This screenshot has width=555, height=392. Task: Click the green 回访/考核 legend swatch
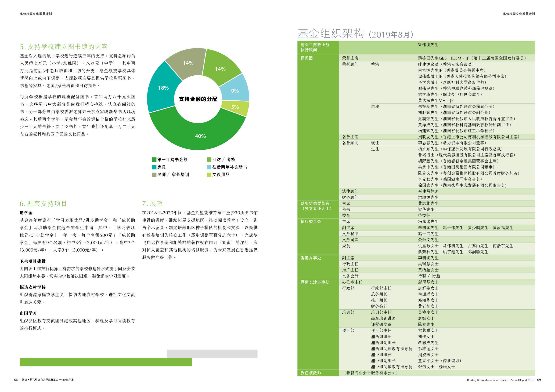(x=209, y=159)
